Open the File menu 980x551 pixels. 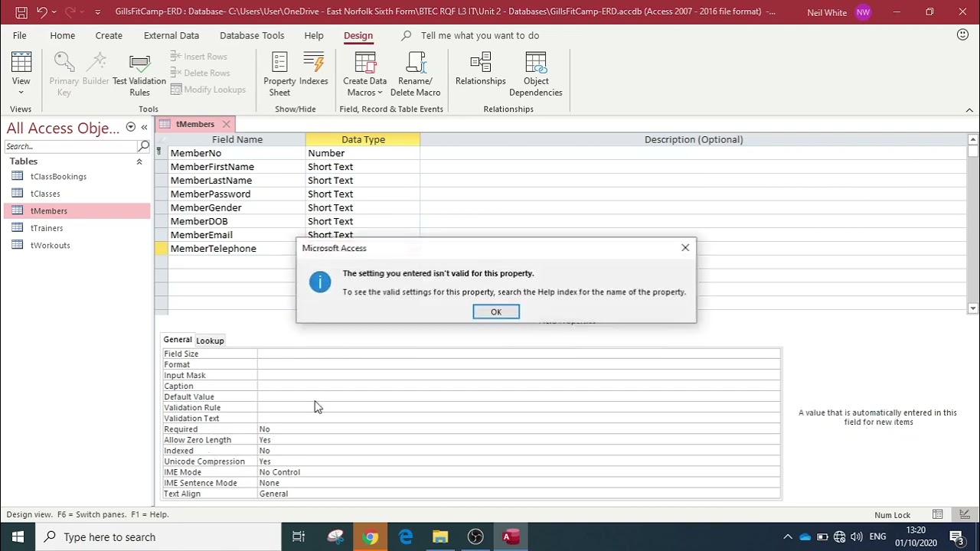click(x=19, y=35)
